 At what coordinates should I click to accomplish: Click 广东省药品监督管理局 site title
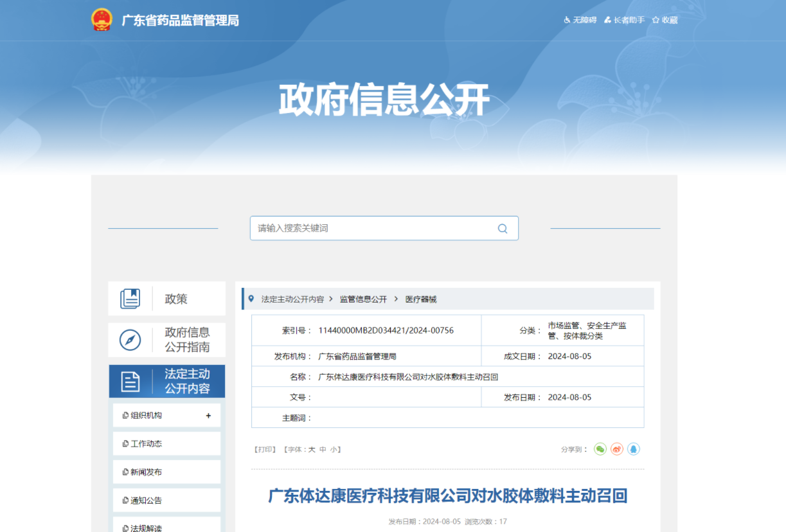[x=181, y=21]
